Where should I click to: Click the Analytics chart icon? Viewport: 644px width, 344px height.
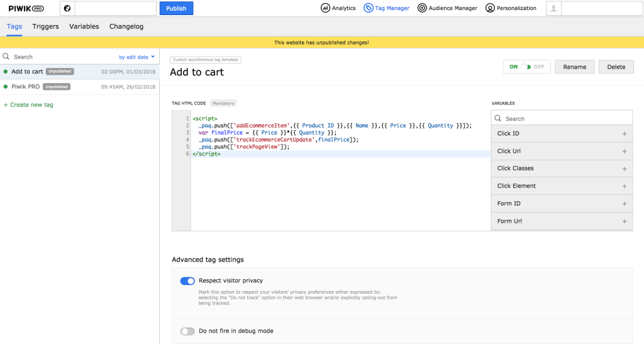coord(325,8)
